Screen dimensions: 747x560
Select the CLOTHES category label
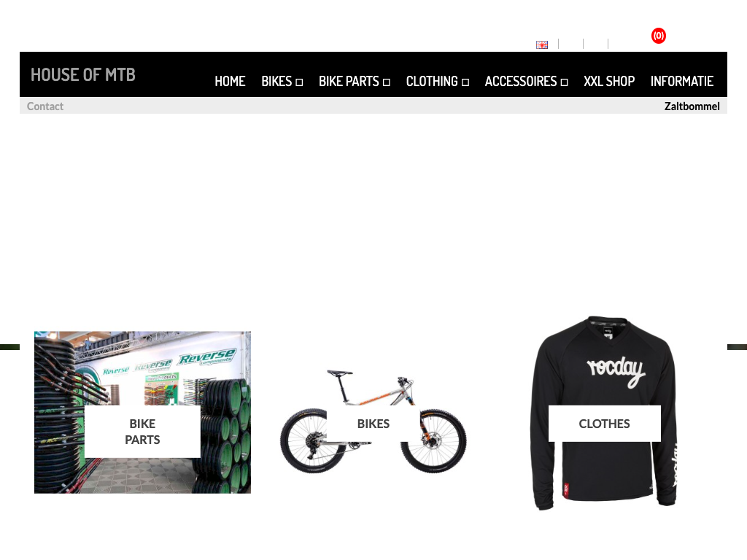(605, 424)
